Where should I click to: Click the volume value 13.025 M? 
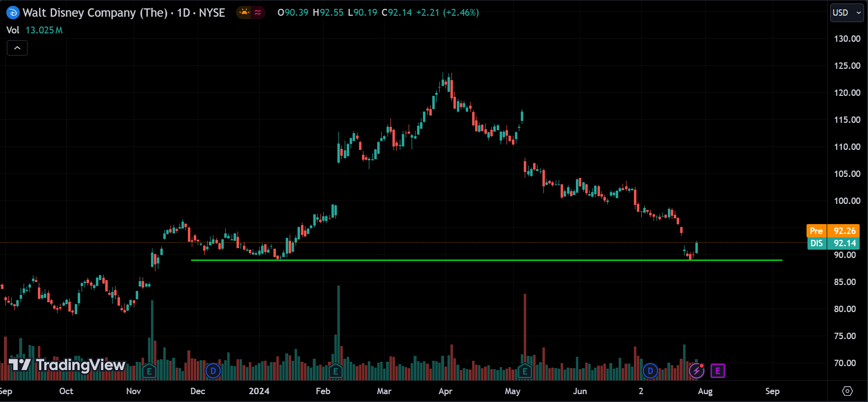coord(44,30)
